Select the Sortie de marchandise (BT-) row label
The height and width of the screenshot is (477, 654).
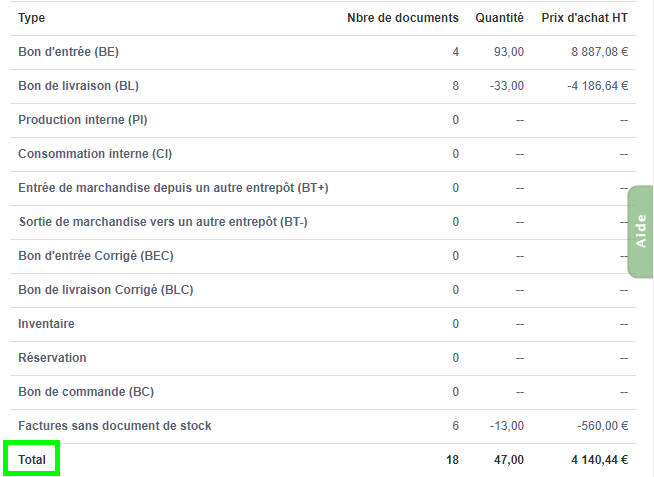163,222
